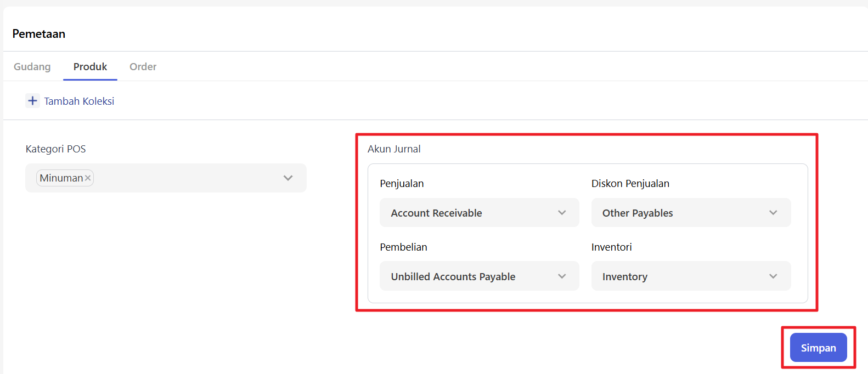This screenshot has height=374, width=868.
Task: Click the Tambah Koleksi link
Action: pos(79,101)
